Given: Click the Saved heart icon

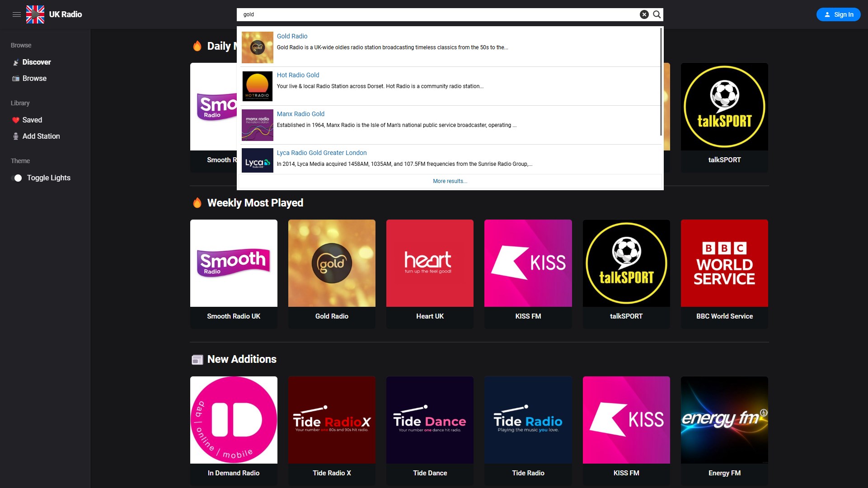Looking at the screenshot, I should click(16, 120).
